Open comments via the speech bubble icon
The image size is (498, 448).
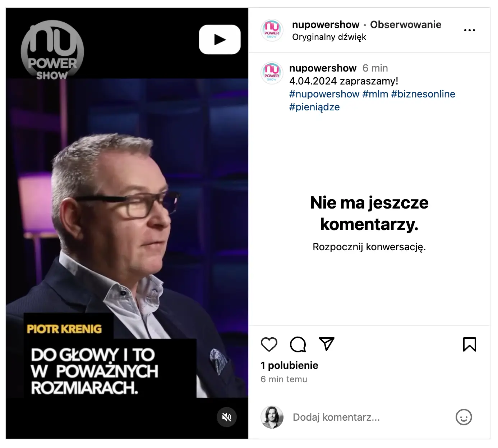[x=298, y=344]
